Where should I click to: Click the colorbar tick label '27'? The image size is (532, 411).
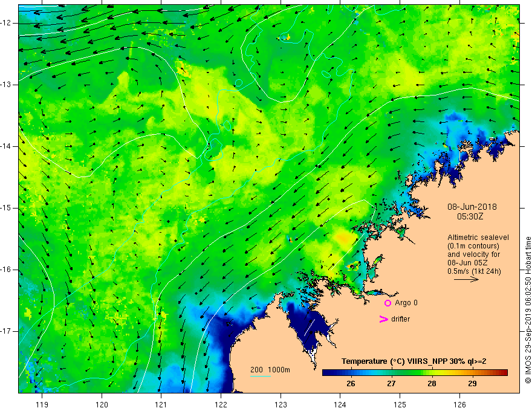(x=391, y=384)
